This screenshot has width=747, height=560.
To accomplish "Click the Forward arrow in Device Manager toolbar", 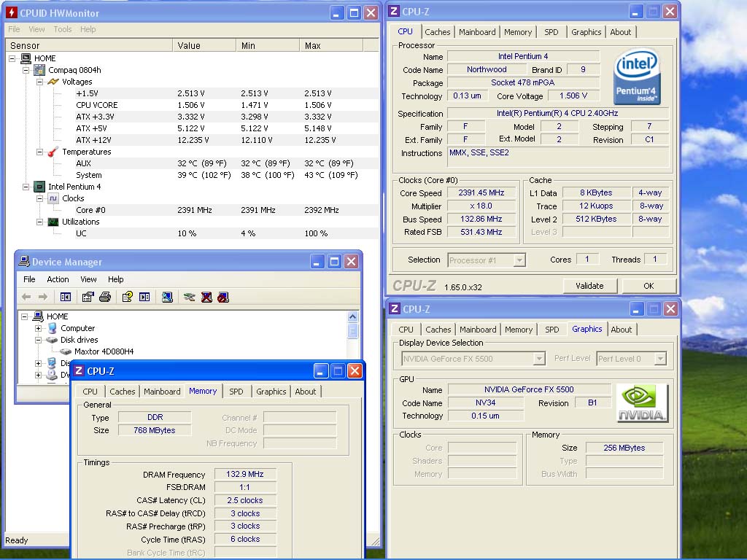I will coord(43,297).
